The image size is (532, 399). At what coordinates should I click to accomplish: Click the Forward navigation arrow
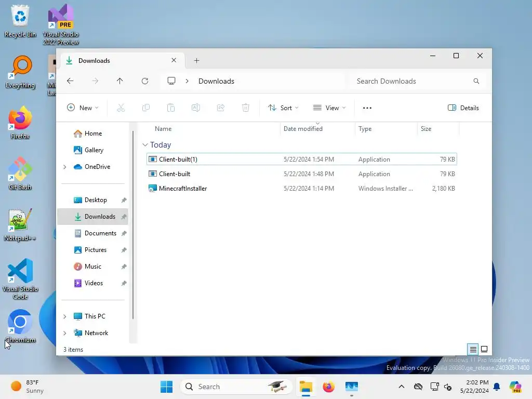click(95, 81)
